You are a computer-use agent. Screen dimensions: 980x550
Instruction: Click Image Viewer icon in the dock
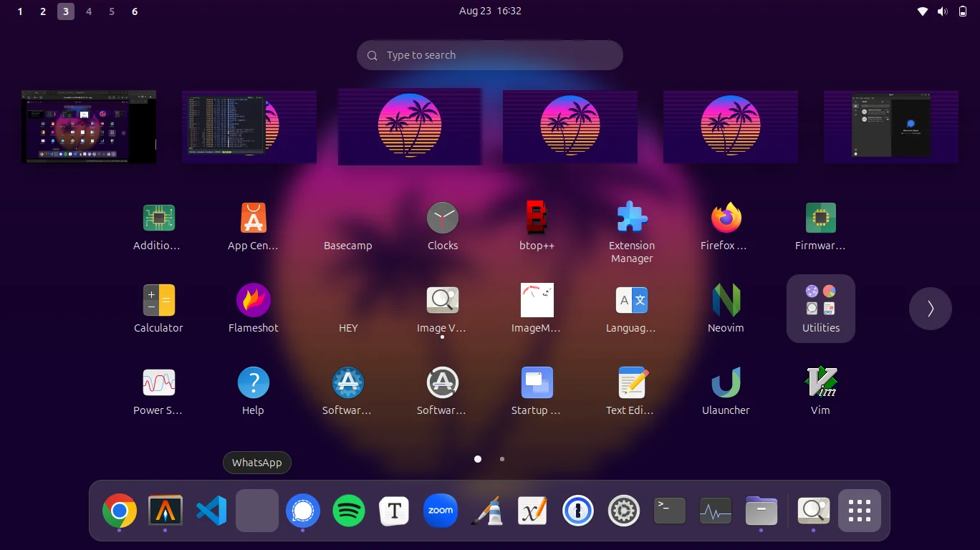tap(813, 511)
